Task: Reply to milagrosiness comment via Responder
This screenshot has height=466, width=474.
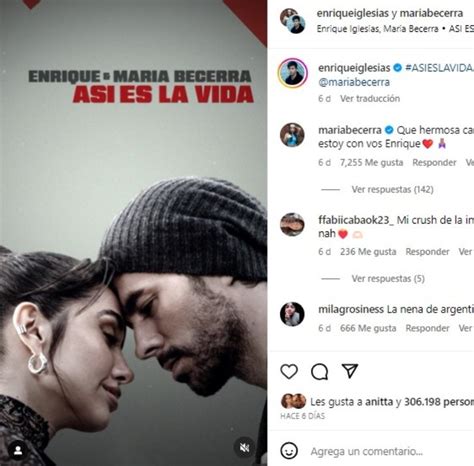Action: pos(427,328)
